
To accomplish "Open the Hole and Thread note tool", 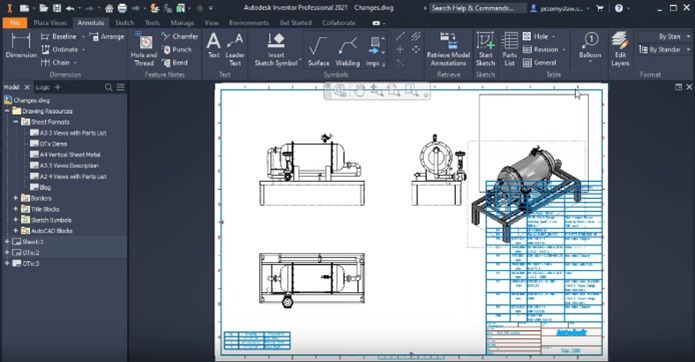I will (x=144, y=50).
